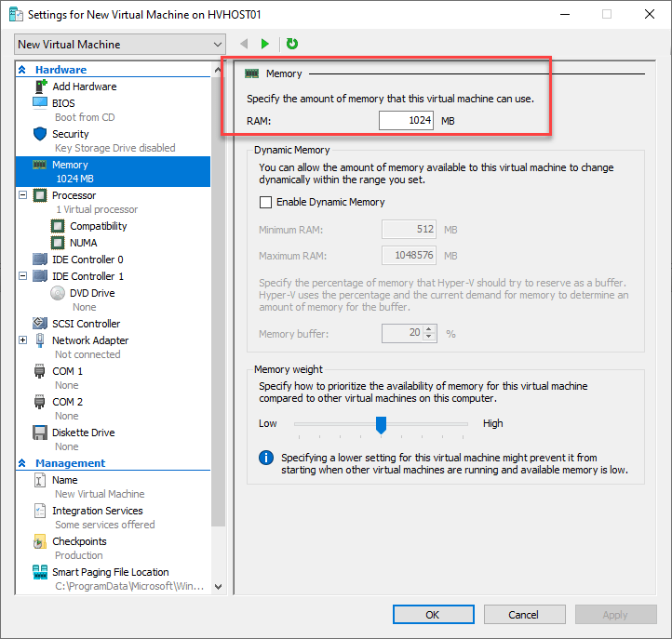Close the settings window
672x639 pixels.
click(x=650, y=14)
